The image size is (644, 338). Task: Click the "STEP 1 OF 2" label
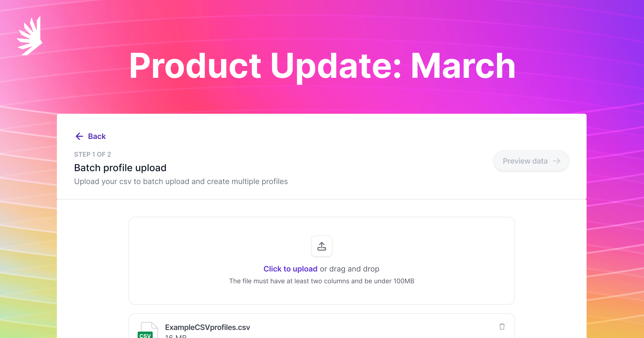93,154
